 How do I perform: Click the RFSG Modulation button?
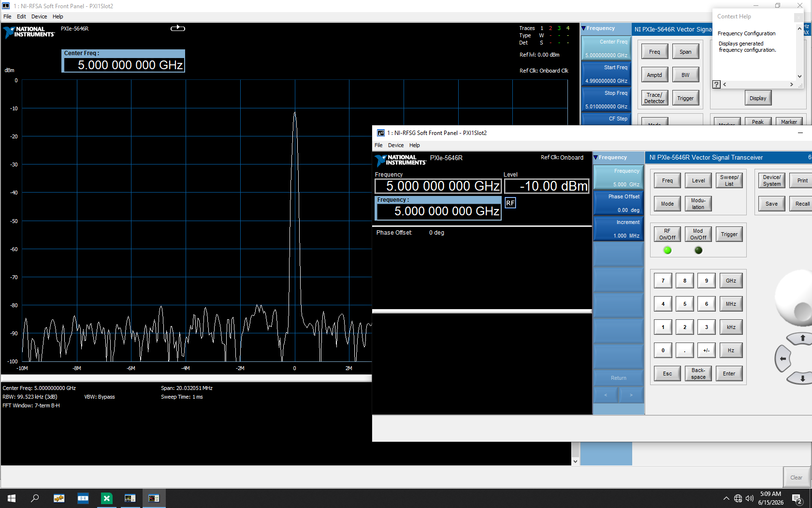coord(698,204)
